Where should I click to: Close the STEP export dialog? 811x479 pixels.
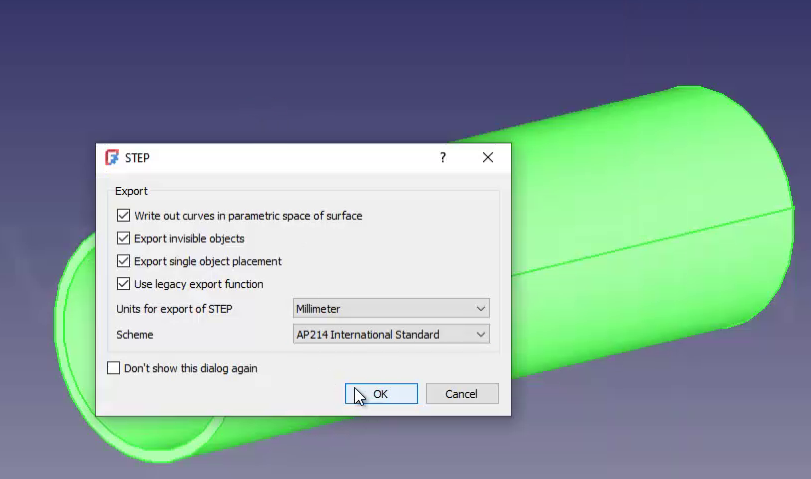click(x=488, y=157)
